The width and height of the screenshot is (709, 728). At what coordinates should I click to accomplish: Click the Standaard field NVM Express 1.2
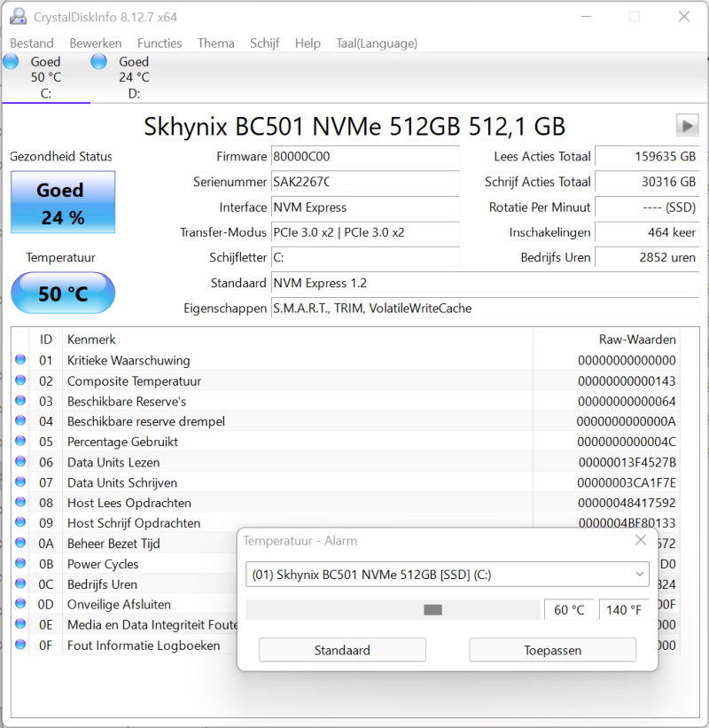(485, 283)
